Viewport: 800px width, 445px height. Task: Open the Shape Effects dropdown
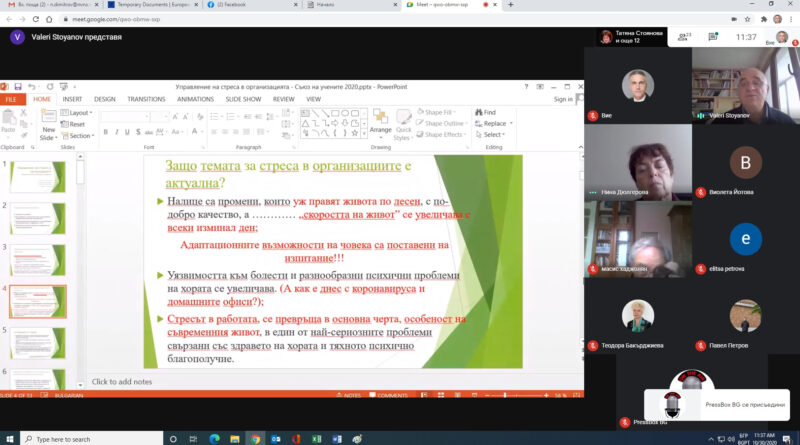tap(441, 135)
